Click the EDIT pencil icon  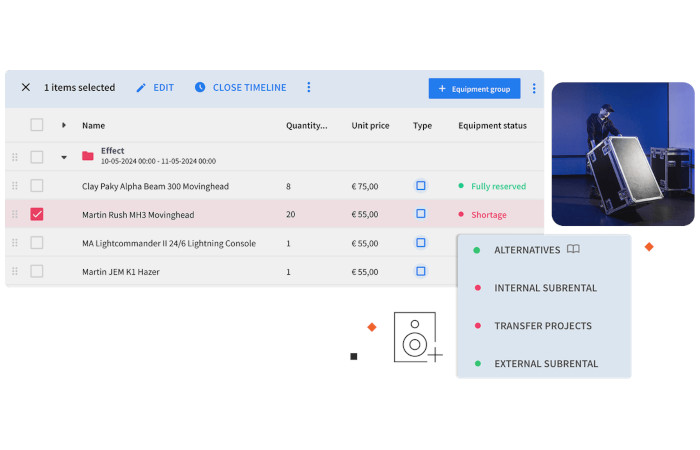141,88
